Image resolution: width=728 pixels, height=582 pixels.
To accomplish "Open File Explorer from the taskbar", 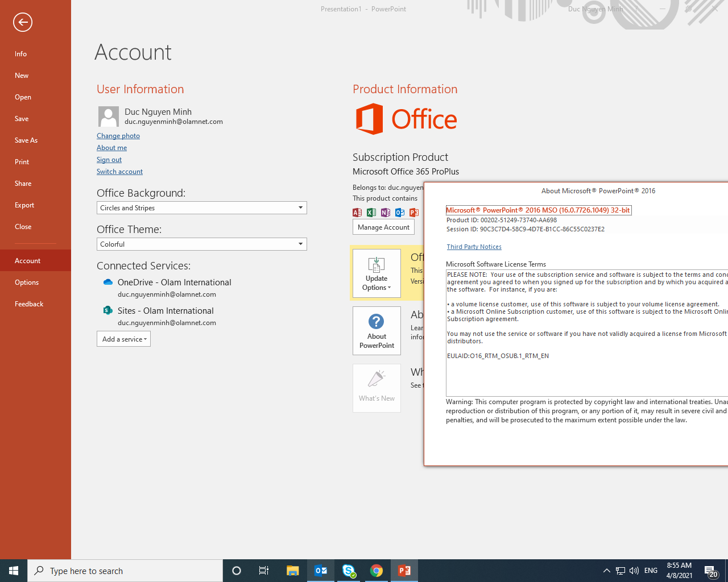I will click(x=292, y=571).
